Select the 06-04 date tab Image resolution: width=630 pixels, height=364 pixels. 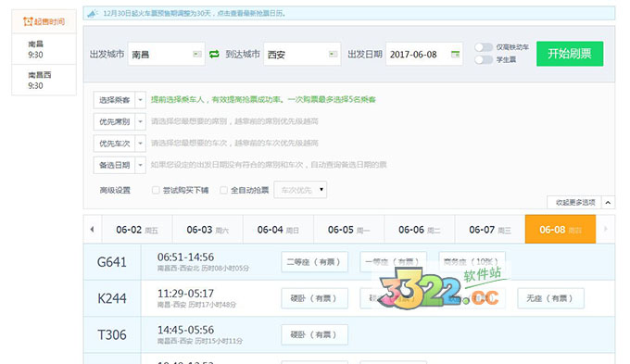[x=278, y=230]
